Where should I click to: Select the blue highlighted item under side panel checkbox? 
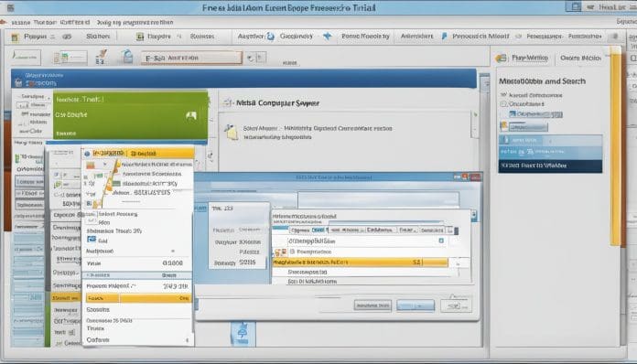point(535,114)
